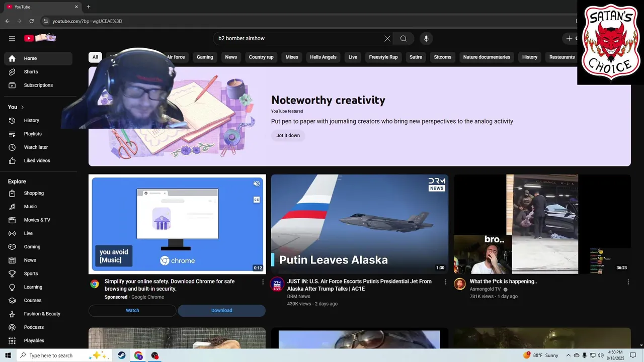The height and width of the screenshot is (362, 644).
Task: Open Subscriptions in the sidebar
Action: pyautogui.click(x=38, y=85)
